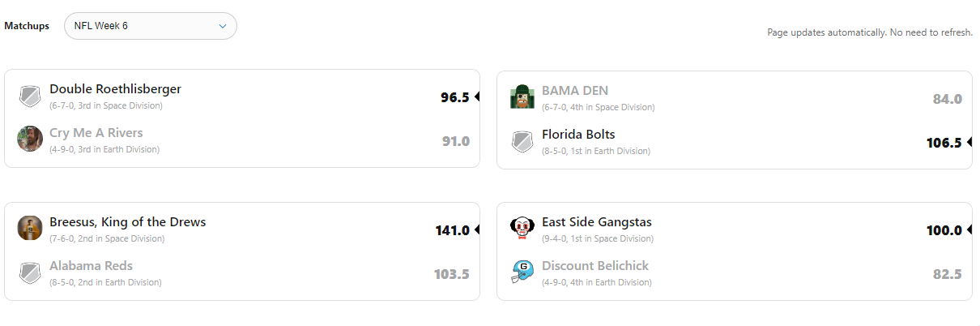Click Double Roethlisberger's shield team icon
980x326 pixels.
[x=30, y=97]
